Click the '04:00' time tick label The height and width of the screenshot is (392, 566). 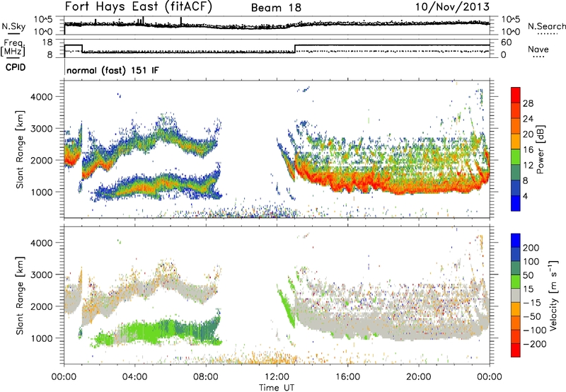click(135, 377)
